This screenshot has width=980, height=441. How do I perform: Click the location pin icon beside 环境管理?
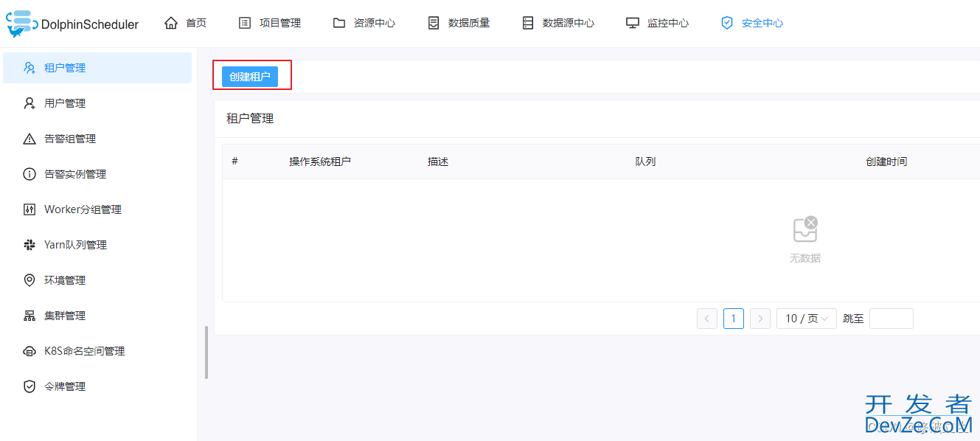[x=29, y=280]
